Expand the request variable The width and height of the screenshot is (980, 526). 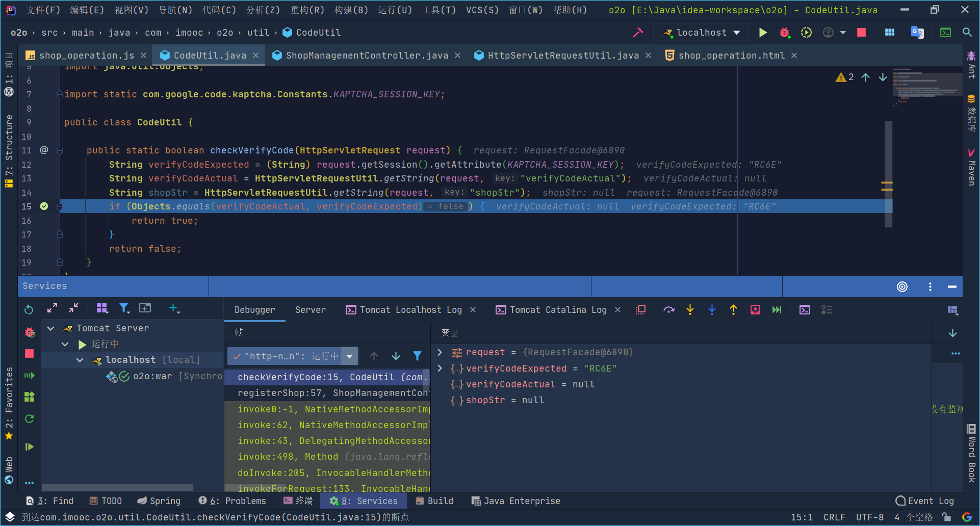pyautogui.click(x=440, y=352)
